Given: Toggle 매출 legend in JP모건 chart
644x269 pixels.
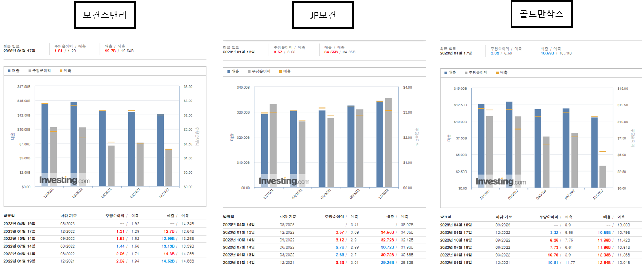Looking at the screenshot, I should click(x=233, y=71).
